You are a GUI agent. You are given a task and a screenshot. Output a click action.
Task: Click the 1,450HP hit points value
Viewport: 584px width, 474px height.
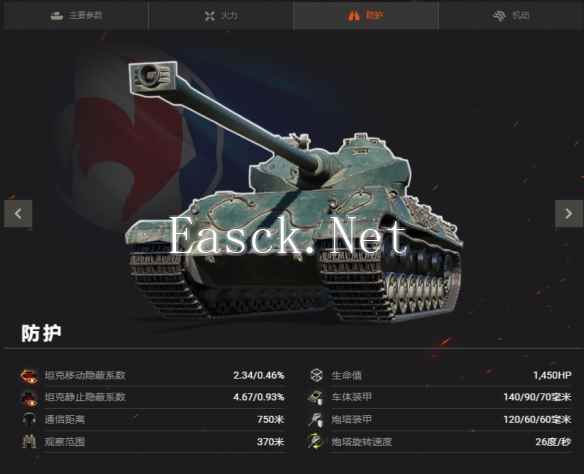[x=552, y=375]
